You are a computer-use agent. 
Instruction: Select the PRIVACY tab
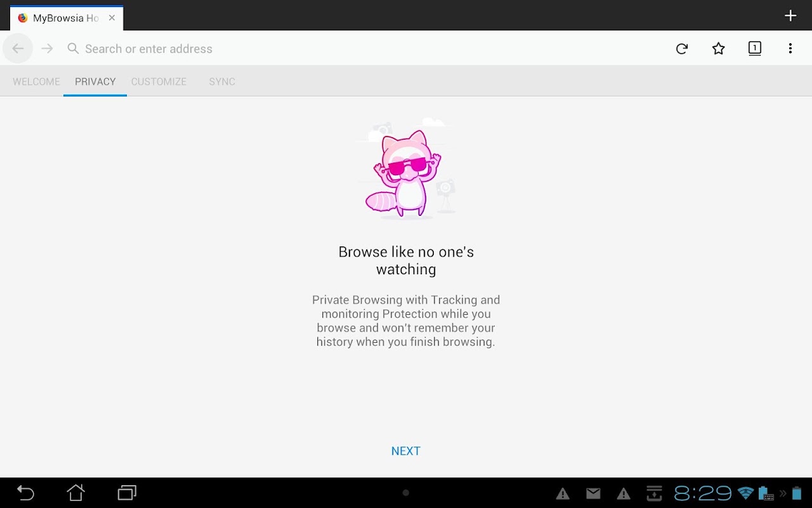tap(95, 81)
